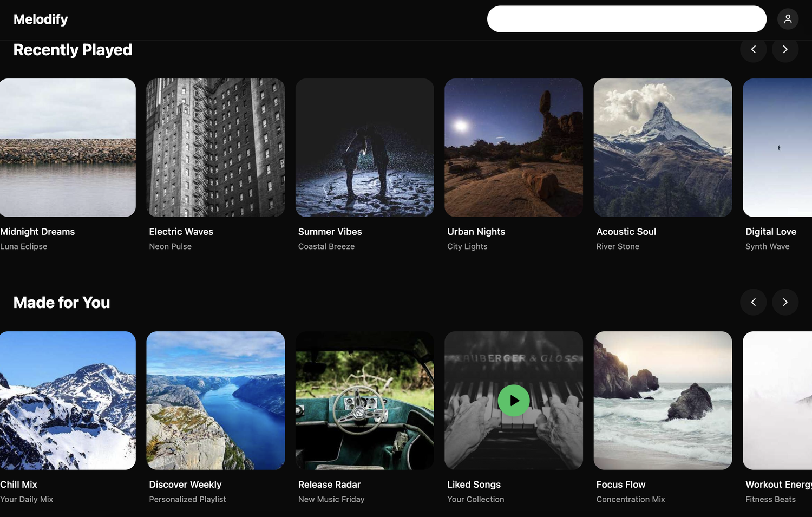Click the Digital Love title text
This screenshot has height=517, width=812.
[x=770, y=232]
